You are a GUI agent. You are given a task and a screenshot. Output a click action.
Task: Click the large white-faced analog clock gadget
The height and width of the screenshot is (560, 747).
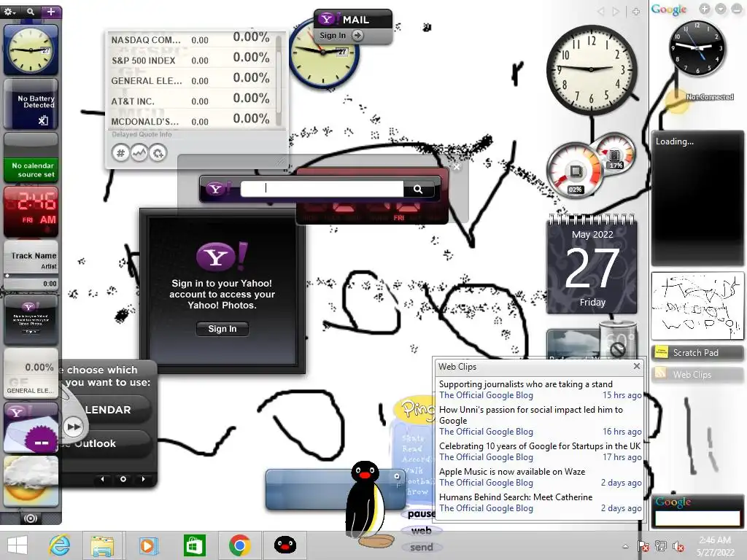pos(591,69)
